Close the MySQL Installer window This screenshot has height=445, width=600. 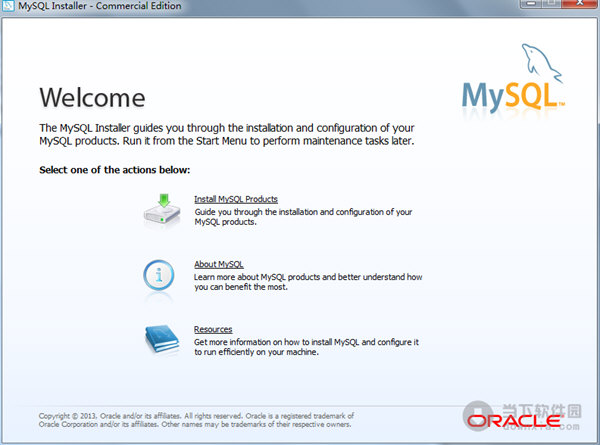(580, 3)
